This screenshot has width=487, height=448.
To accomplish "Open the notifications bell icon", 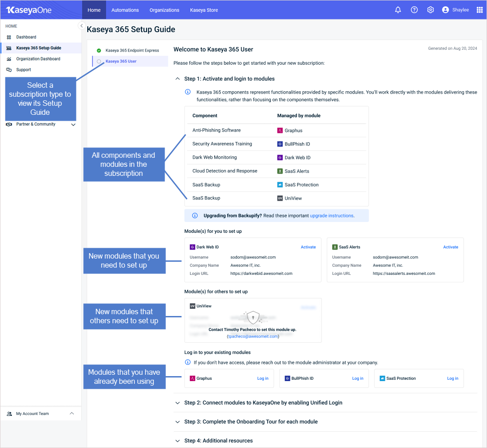I will click(398, 10).
